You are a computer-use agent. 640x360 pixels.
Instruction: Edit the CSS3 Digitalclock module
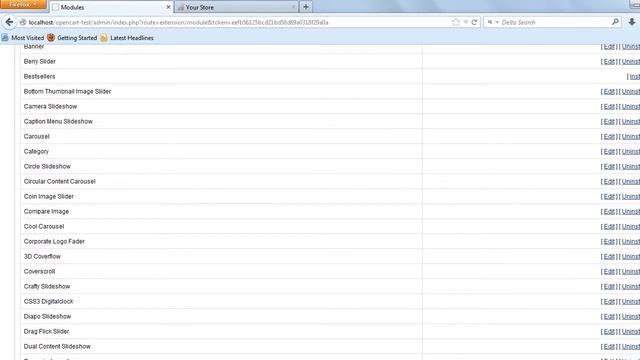tap(609, 302)
